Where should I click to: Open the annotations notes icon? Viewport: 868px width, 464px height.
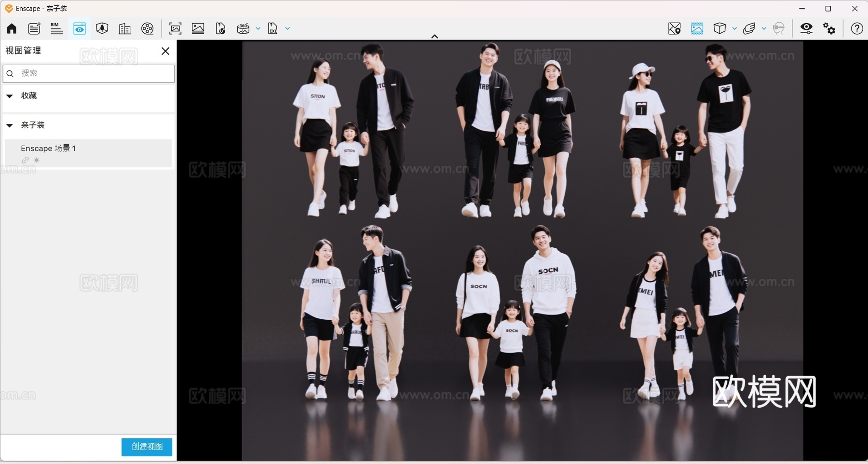coord(34,28)
